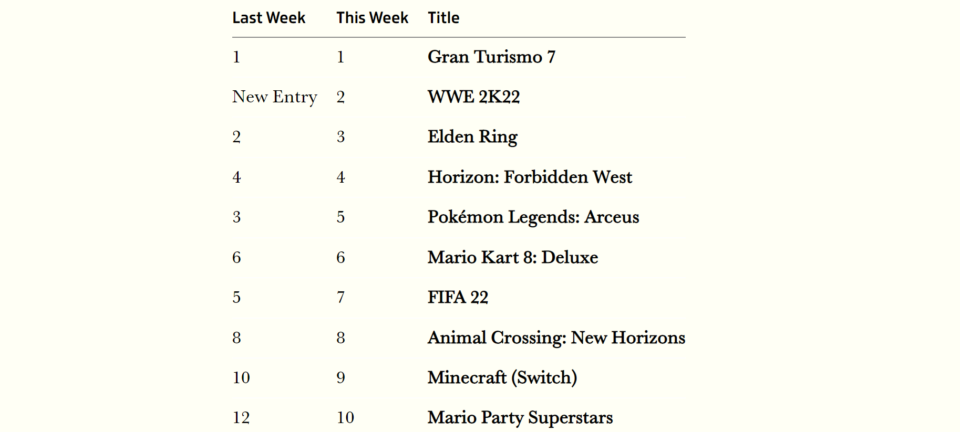
Task: Select the WWE 2K22 title
Action: 474,97
